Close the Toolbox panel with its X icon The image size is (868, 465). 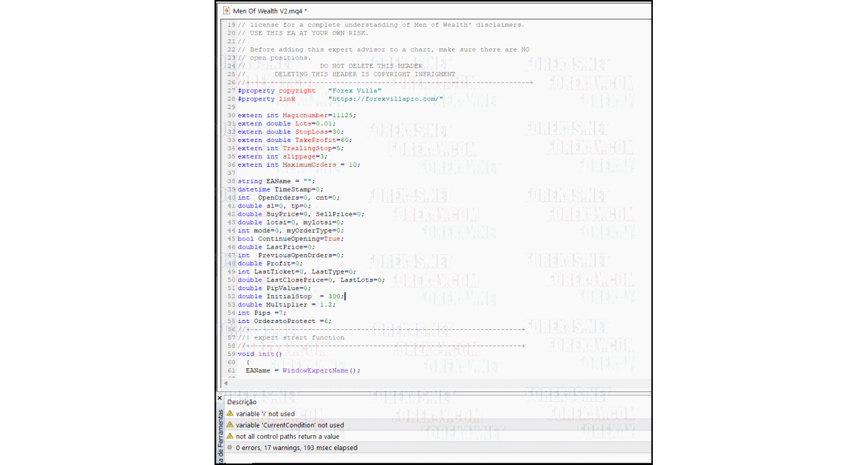point(219,397)
